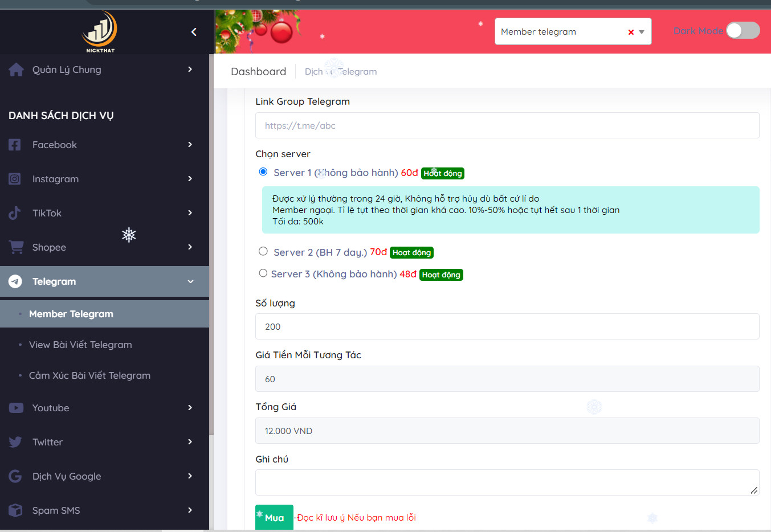The height and width of the screenshot is (532, 771).
Task: Expand the Instagram submenu chevron
Action: click(x=190, y=178)
